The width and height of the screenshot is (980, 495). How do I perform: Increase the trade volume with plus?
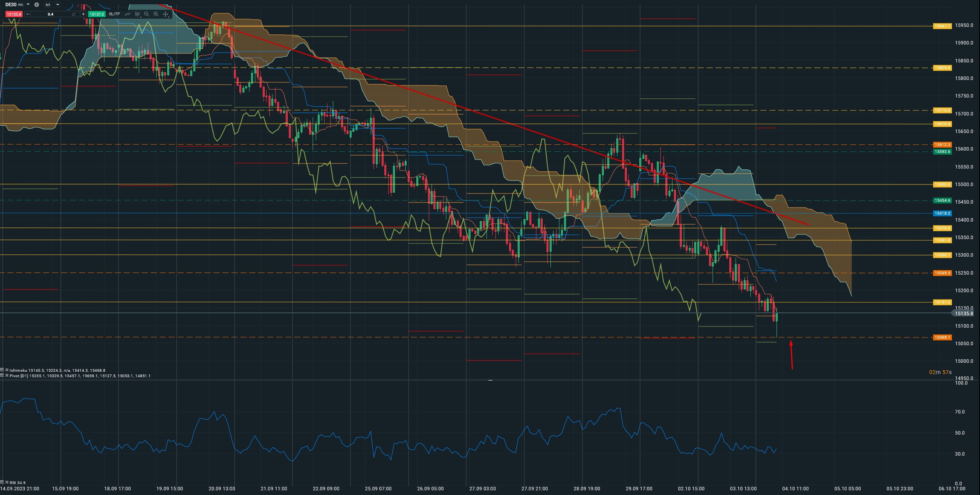pos(83,14)
